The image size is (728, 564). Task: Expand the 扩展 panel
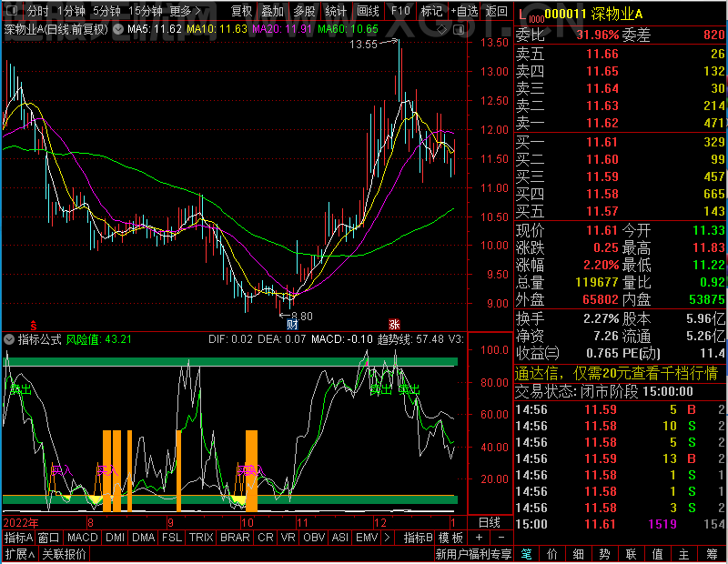tap(20, 554)
